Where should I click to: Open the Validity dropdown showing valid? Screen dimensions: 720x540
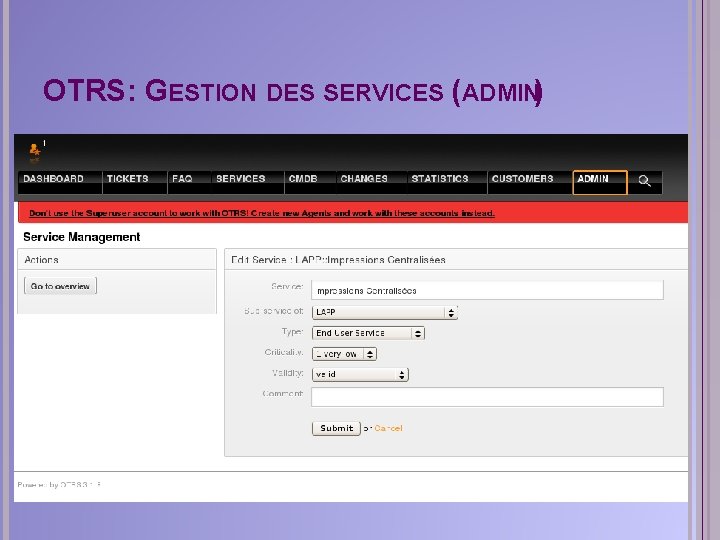pos(360,375)
